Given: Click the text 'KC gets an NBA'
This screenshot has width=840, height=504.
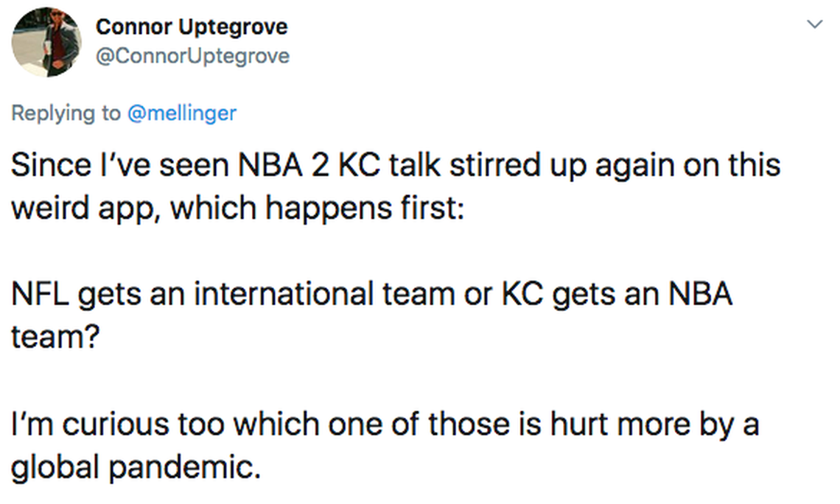Looking at the screenshot, I should (x=617, y=295).
